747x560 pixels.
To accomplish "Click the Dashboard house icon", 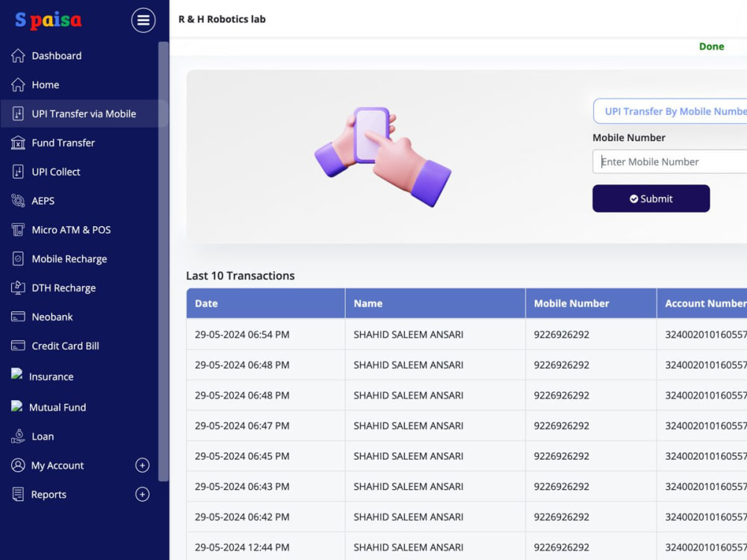I will point(18,56).
